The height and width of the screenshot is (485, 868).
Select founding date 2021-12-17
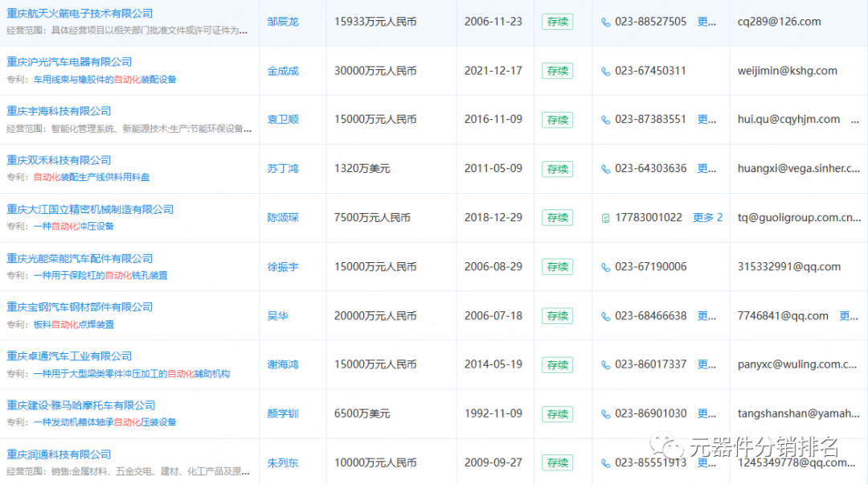(493, 71)
